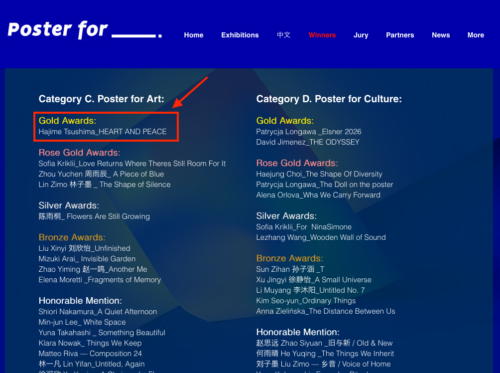Viewport: 500px width, 373px height.
Task: Switch language via 中文 link
Action: 284,35
